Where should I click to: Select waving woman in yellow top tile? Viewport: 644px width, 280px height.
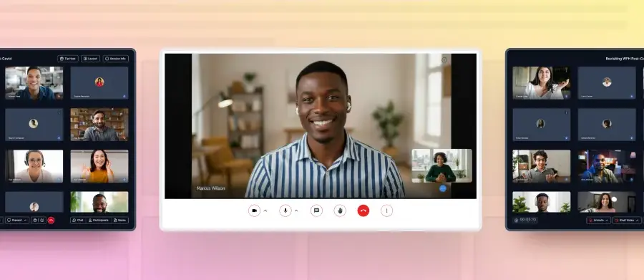[x=99, y=166]
